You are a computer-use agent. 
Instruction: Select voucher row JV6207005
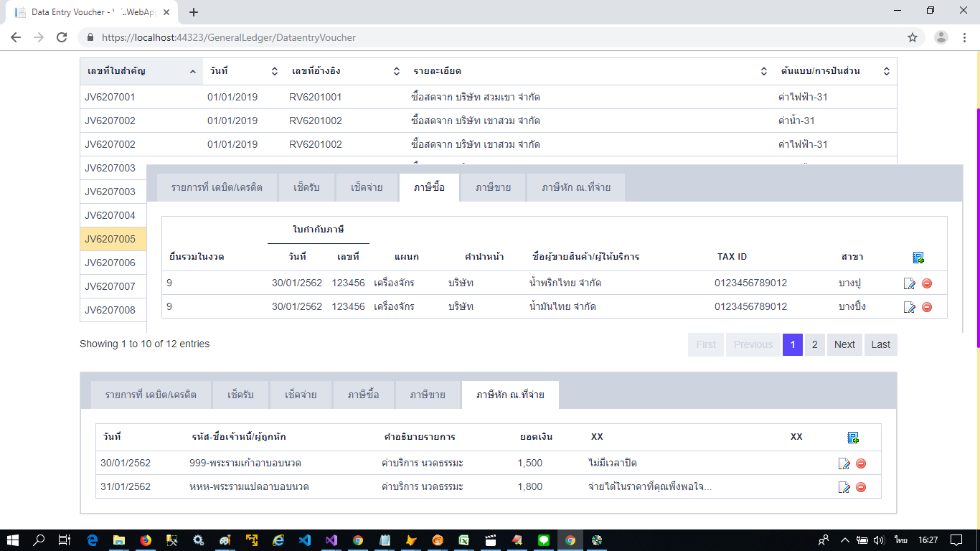tap(111, 239)
